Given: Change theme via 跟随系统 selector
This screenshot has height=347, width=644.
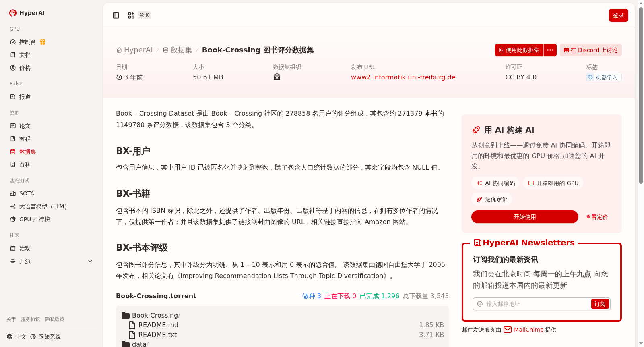Looking at the screenshot, I should coord(46,337).
